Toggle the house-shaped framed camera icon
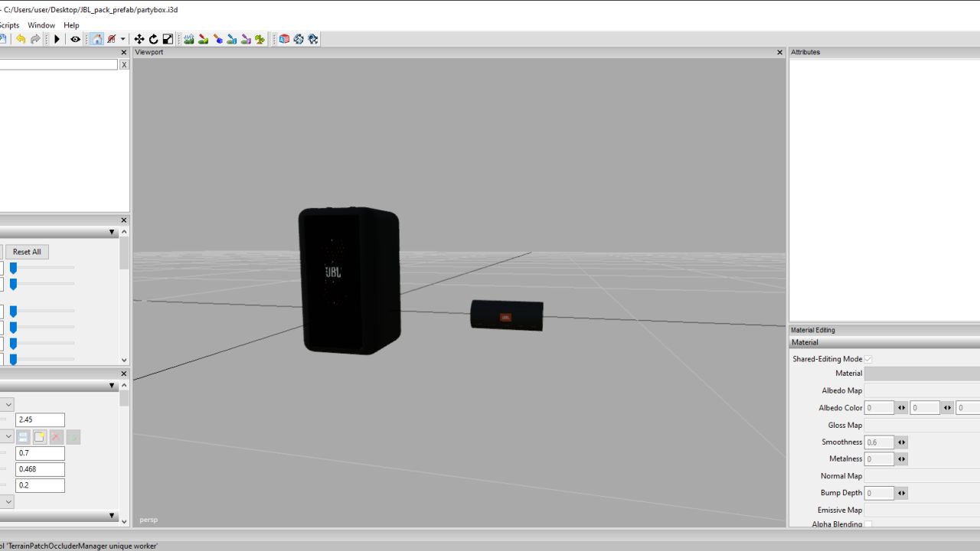The width and height of the screenshot is (980, 551). (96, 39)
